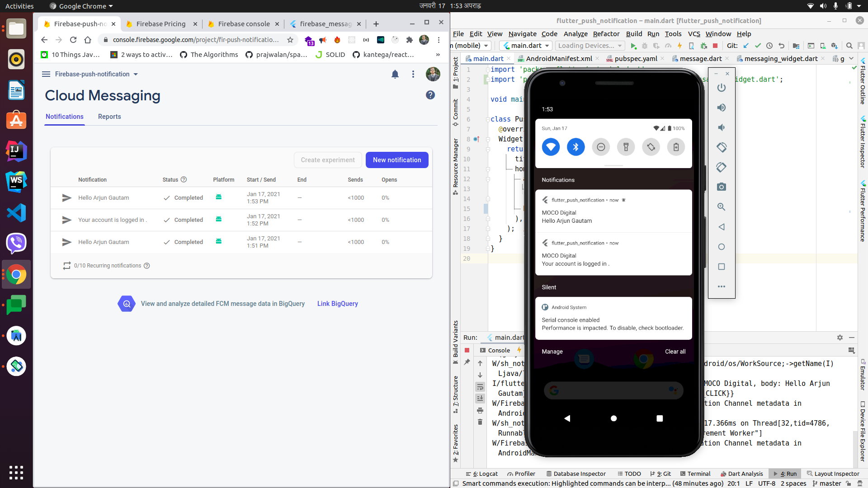Expand Firebase-push-notification project dropdown

[135, 74]
